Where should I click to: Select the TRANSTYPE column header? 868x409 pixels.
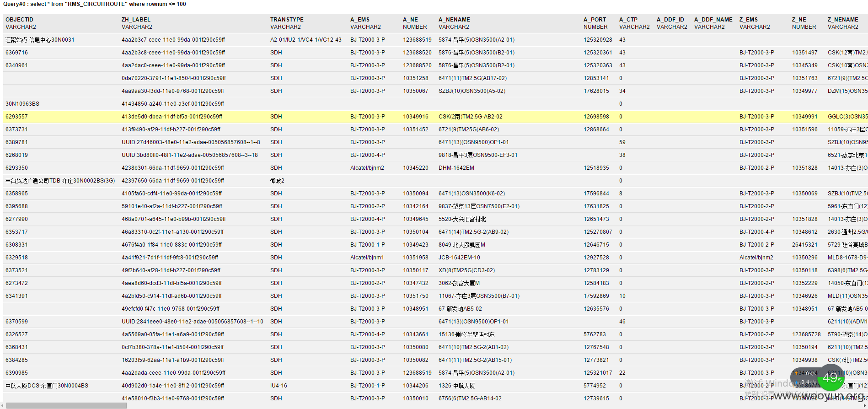[287, 20]
